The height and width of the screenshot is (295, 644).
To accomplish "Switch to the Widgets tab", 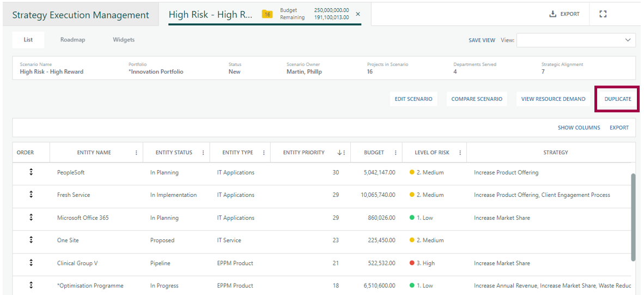I will tap(124, 40).
